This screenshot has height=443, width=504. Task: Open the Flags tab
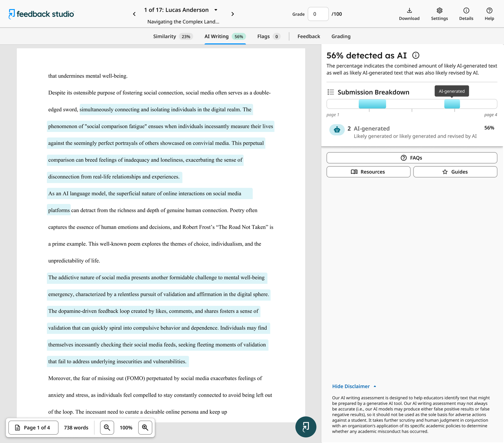point(269,36)
